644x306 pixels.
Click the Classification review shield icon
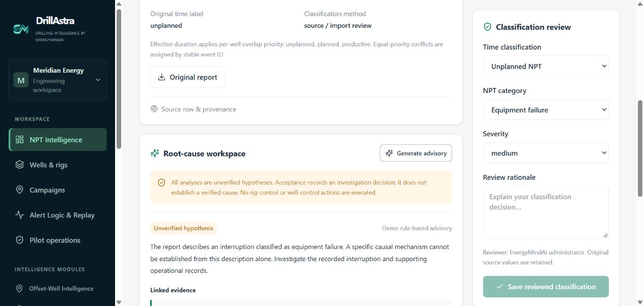click(x=488, y=27)
